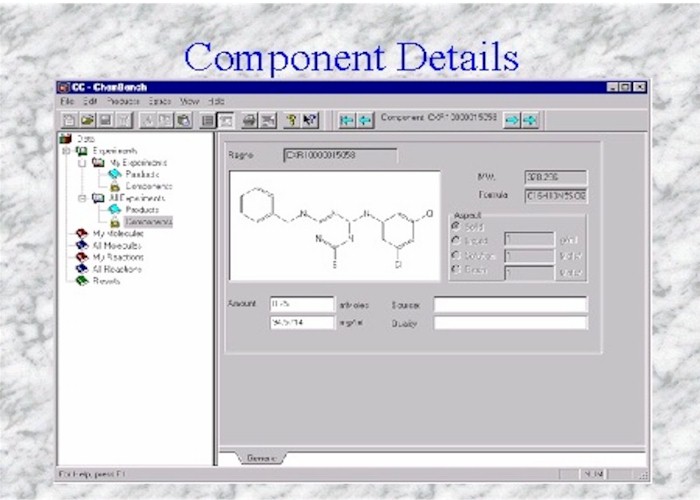Select the Solid aspect radio button

coord(457,226)
